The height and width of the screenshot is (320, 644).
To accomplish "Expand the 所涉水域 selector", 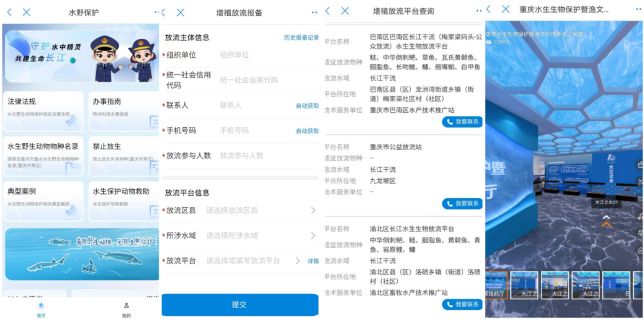I will [x=260, y=236].
